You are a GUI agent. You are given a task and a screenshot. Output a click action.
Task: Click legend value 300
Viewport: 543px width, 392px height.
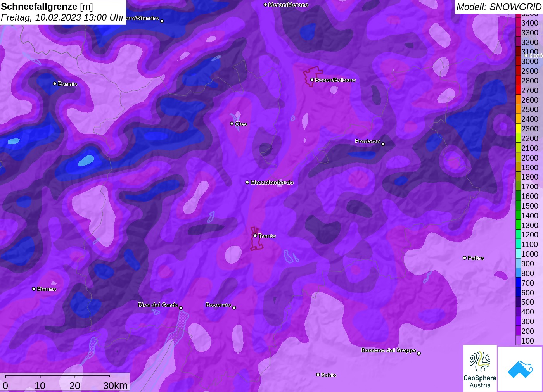click(527, 321)
